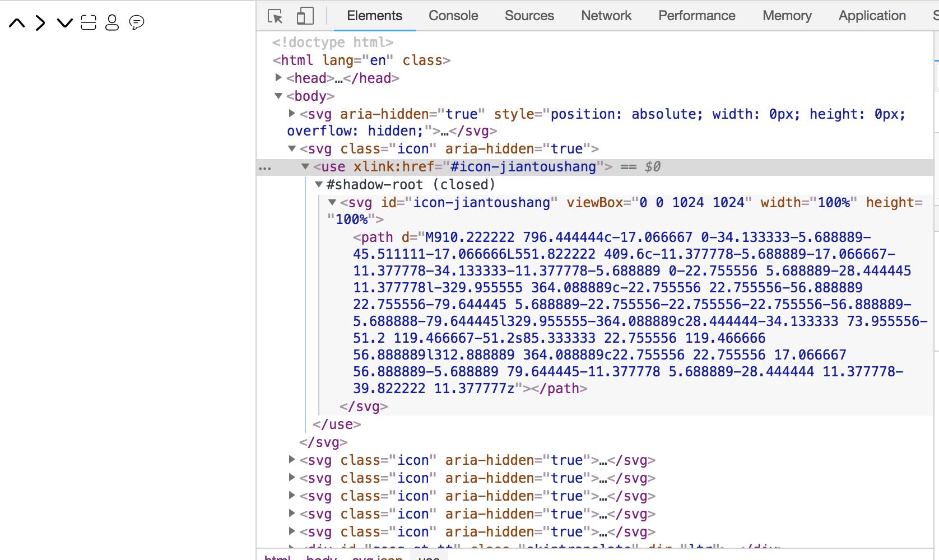
Task: Collapse the use xlink:href node
Action: (x=305, y=166)
